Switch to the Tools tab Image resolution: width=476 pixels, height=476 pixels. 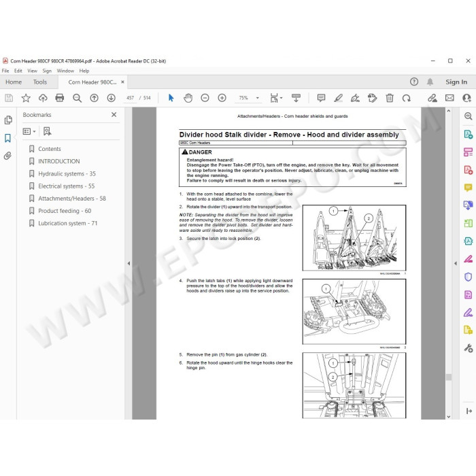pos(40,82)
